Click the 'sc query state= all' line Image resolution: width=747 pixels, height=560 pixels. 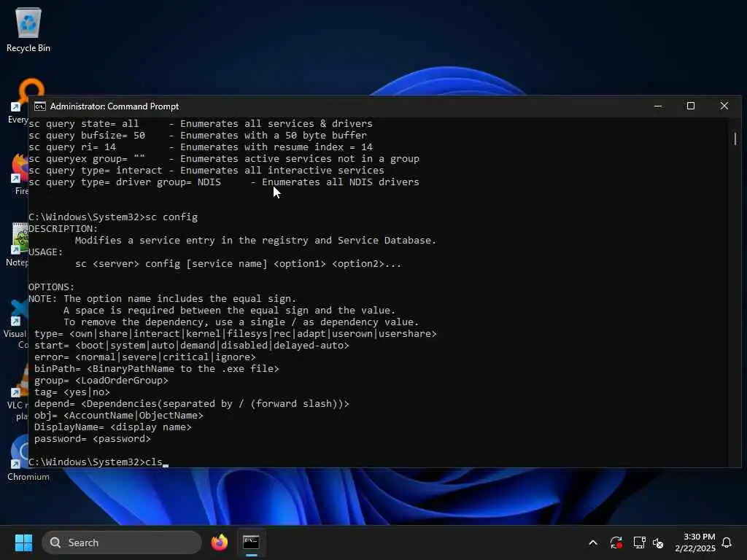click(201, 124)
